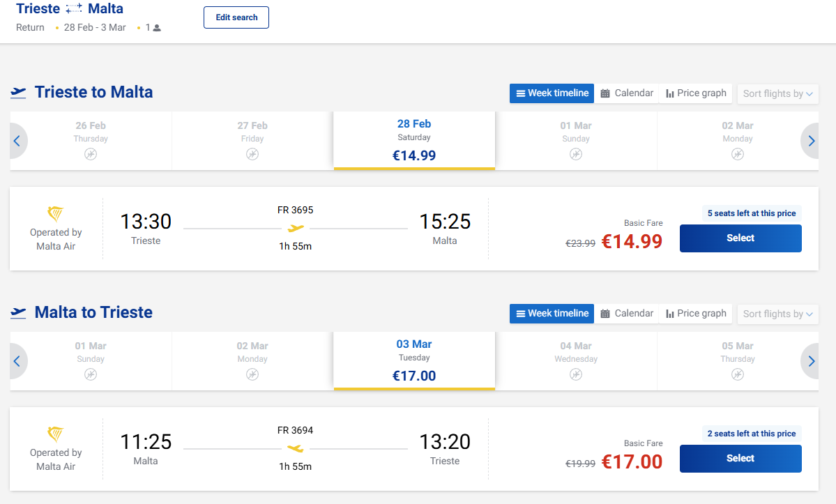Switch outbound view to Calendar
Screen dimensions: 836x504
point(627,93)
